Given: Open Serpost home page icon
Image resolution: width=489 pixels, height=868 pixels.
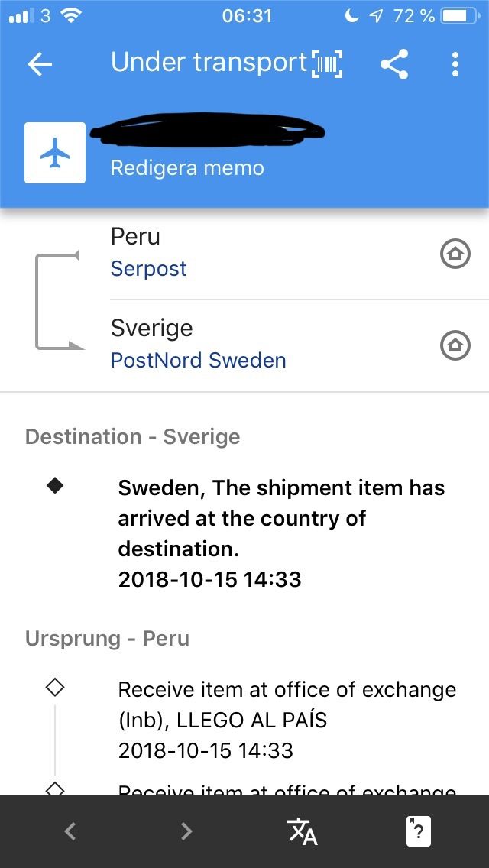Looking at the screenshot, I should pos(455,254).
